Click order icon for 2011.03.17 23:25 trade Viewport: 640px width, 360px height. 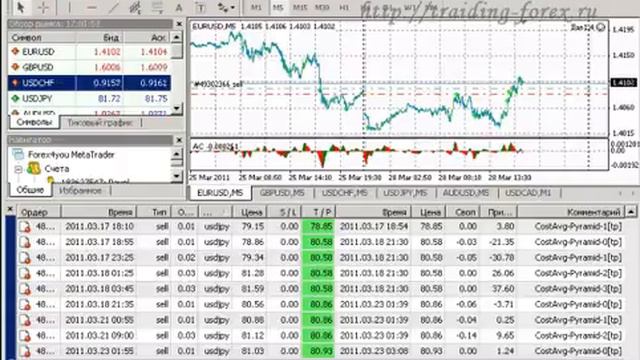pyautogui.click(x=25, y=258)
